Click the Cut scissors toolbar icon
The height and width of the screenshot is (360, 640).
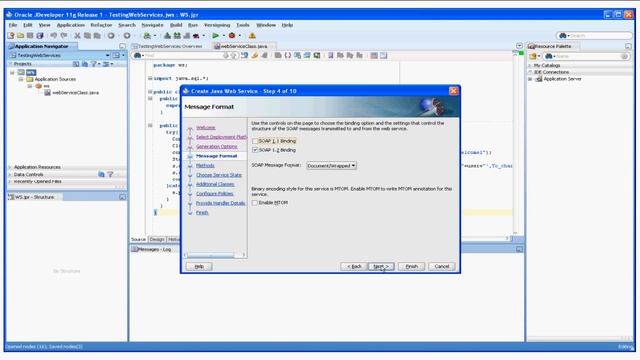click(77, 36)
